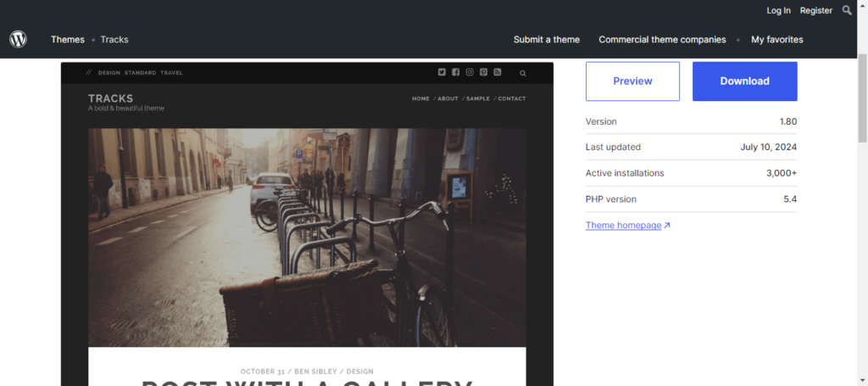Click the Preview button
Screen dimensions: 868x386
point(632,81)
